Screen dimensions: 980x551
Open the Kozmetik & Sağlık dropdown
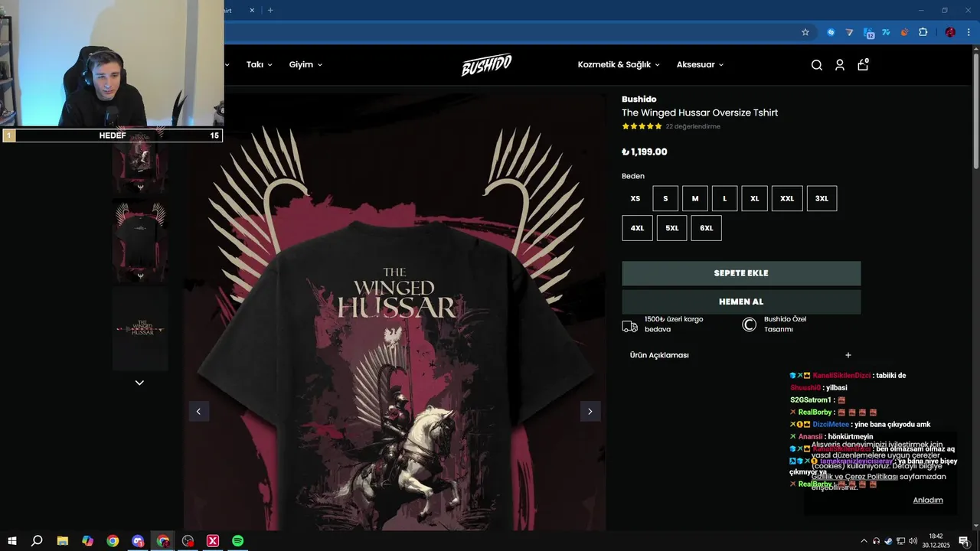point(619,65)
